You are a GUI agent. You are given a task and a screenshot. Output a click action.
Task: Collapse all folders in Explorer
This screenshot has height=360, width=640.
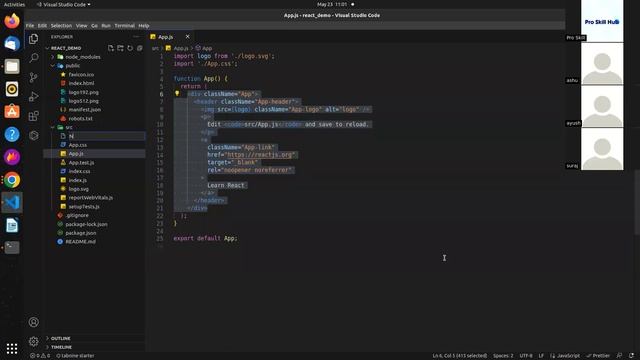point(140,48)
